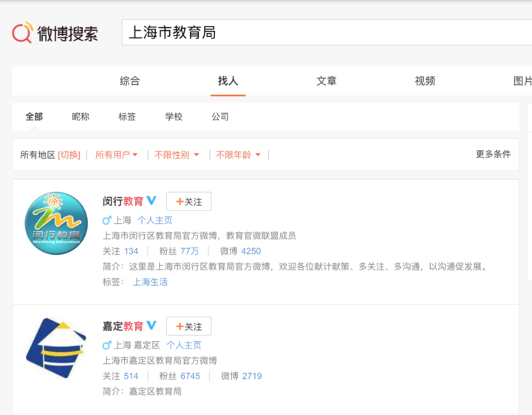Open the 闵行教育 profile avatar
This screenshot has height=415, width=532.
(x=56, y=223)
